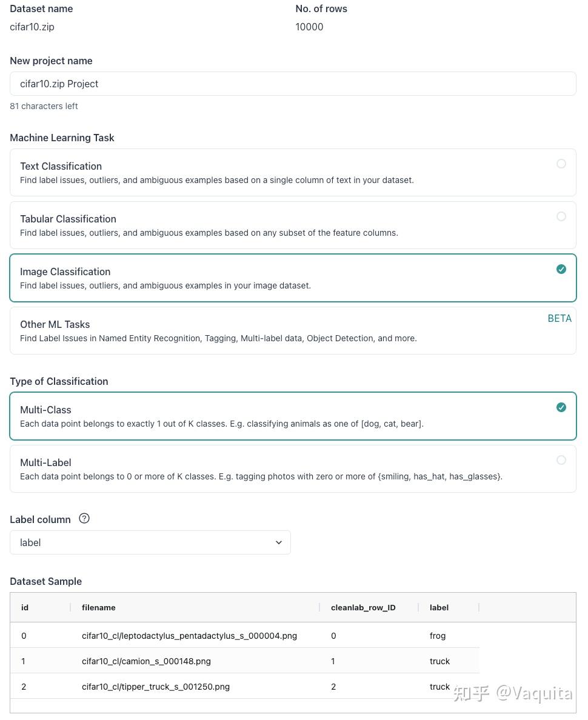Screen dimensions: 588x720
Task: Click the Multi-Class option title text
Action: click(x=45, y=410)
